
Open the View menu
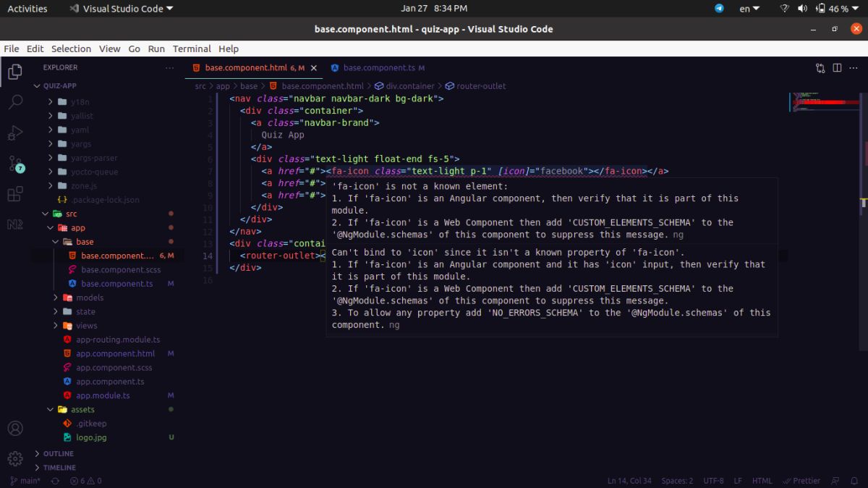[x=109, y=49]
